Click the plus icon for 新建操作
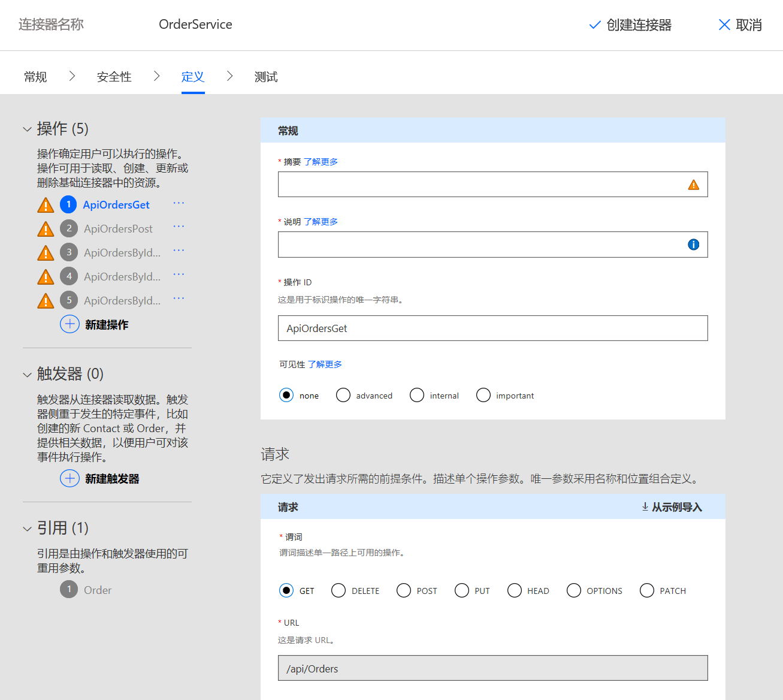Image resolution: width=783 pixels, height=700 pixels. click(x=69, y=324)
